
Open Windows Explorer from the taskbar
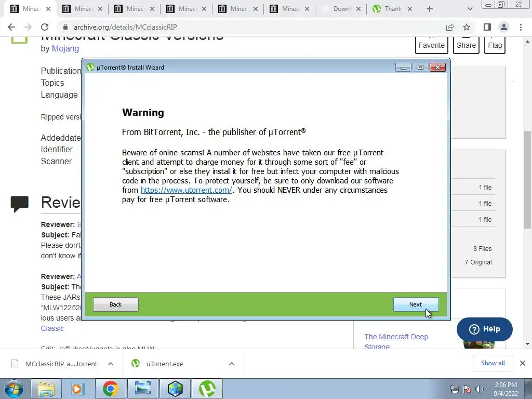[x=46, y=389]
